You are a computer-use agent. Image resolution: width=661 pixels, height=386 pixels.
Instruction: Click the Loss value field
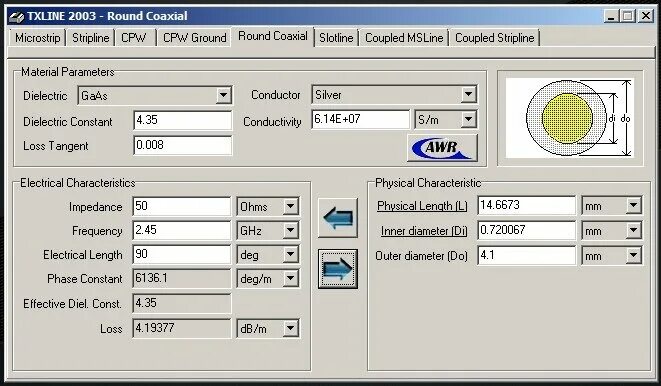point(182,328)
